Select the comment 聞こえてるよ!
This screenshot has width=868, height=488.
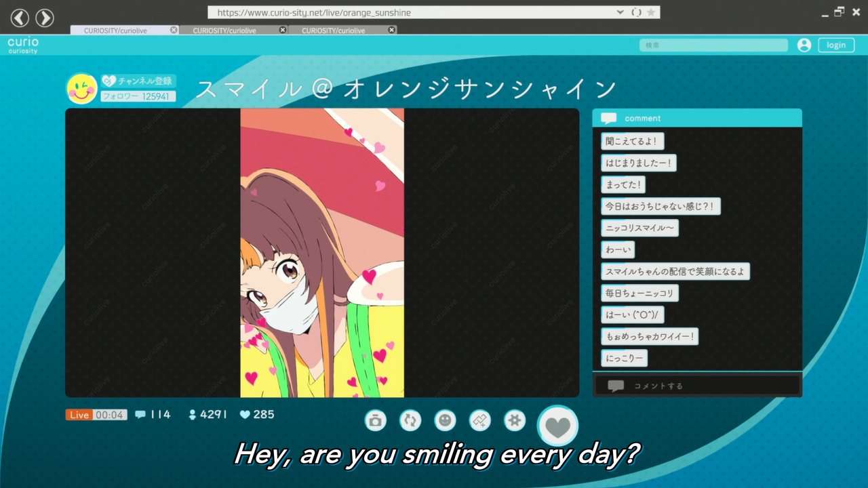click(633, 142)
